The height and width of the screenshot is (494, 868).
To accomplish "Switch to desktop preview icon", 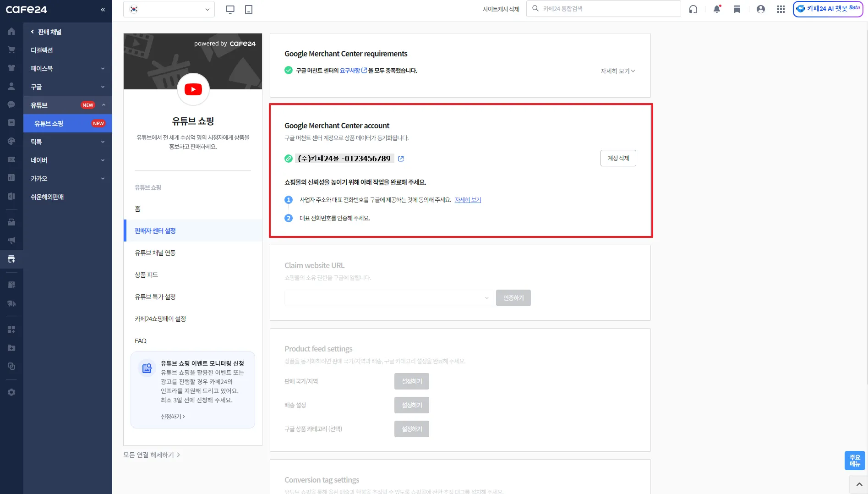I will click(230, 9).
